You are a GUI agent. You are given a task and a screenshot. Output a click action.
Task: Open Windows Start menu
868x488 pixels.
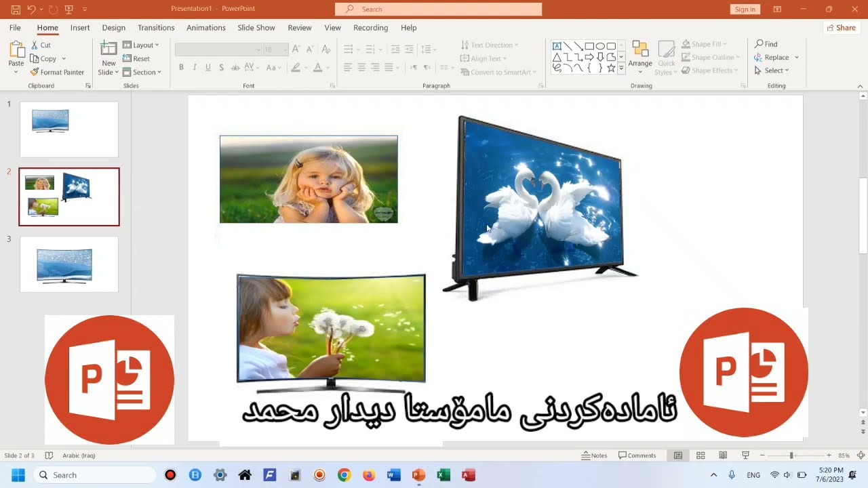[x=18, y=475]
